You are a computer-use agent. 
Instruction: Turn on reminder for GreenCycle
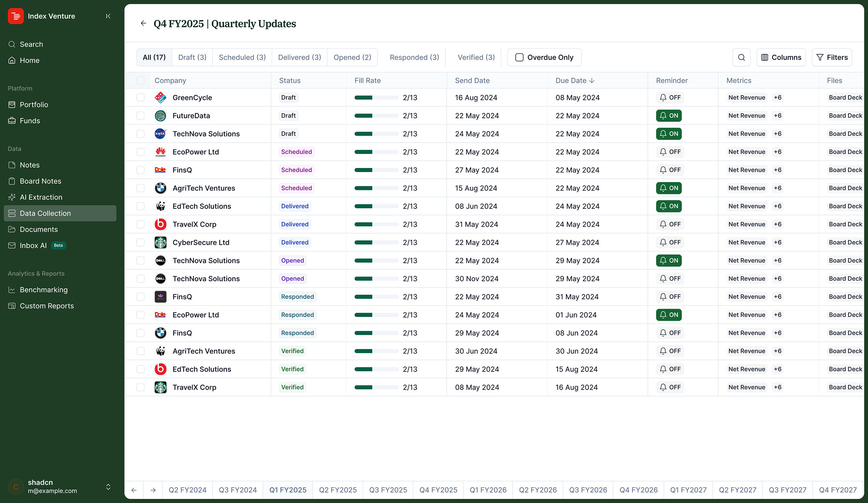tap(670, 98)
